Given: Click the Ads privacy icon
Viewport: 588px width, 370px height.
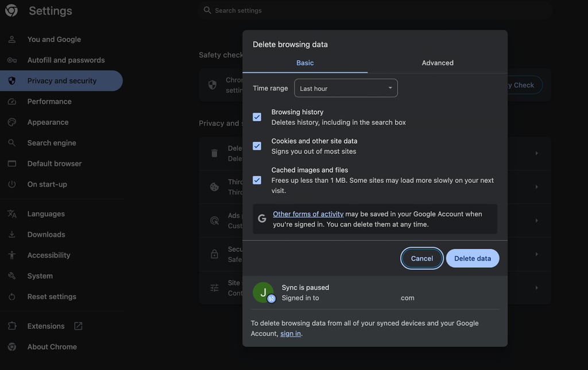Looking at the screenshot, I should 214,221.
